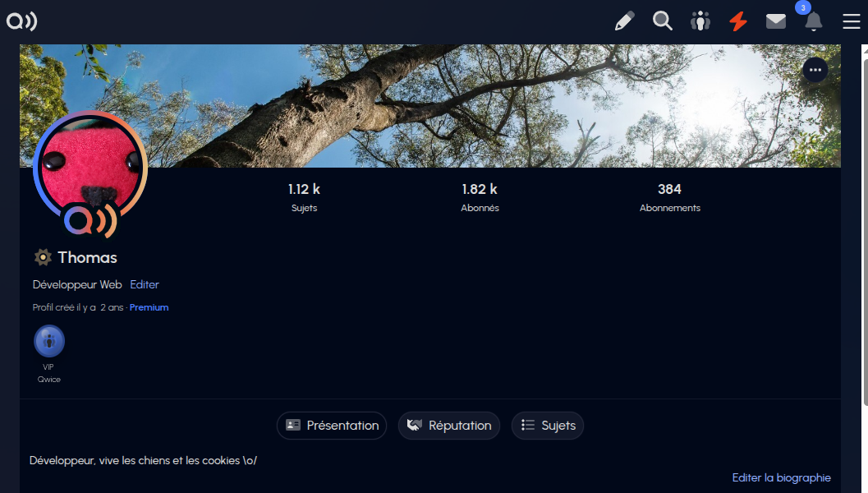View the 1.82 k Abonnés list

[x=480, y=197]
